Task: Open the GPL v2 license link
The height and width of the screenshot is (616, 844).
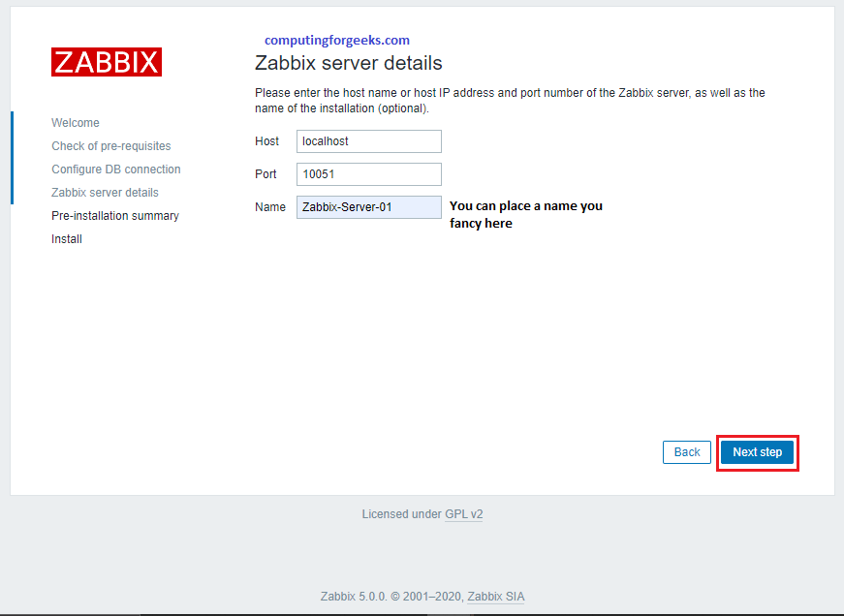Action: (463, 514)
